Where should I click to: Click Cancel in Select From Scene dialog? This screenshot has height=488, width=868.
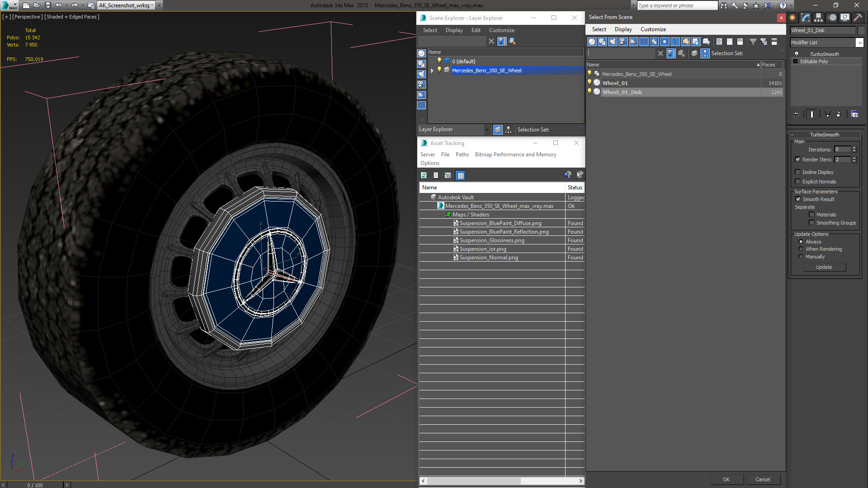763,479
